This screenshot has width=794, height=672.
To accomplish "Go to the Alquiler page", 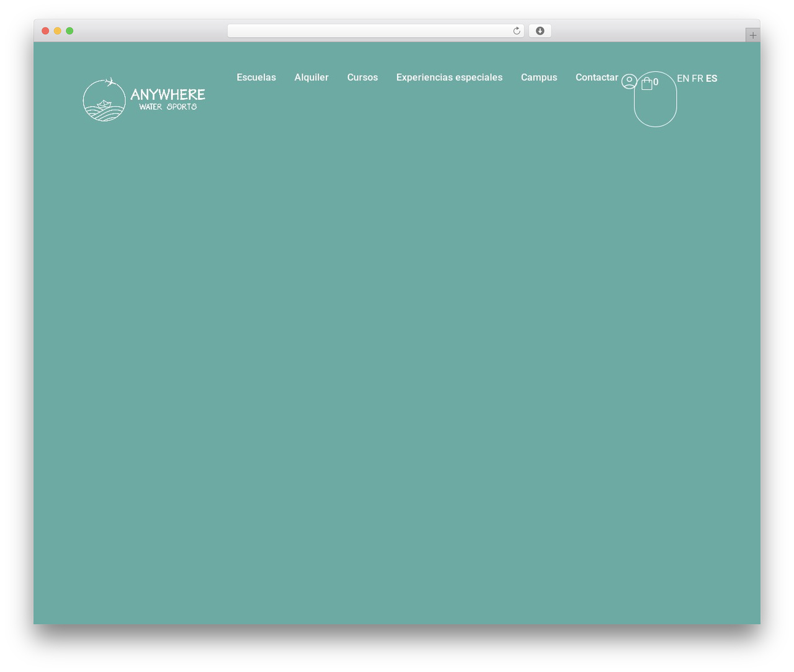I will (311, 77).
